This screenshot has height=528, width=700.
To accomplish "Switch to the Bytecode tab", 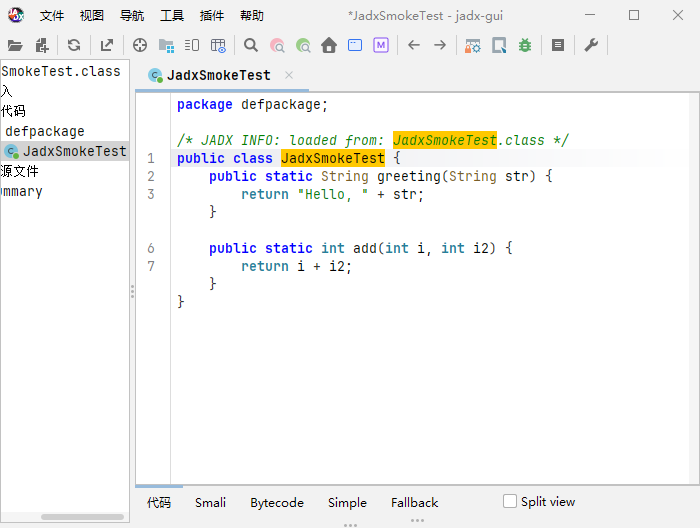I will point(277,503).
